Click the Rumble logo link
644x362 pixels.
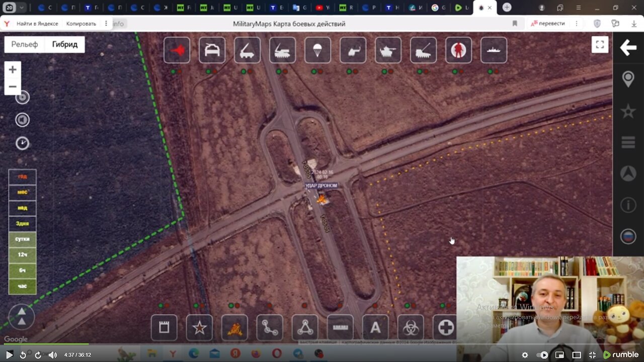621,355
